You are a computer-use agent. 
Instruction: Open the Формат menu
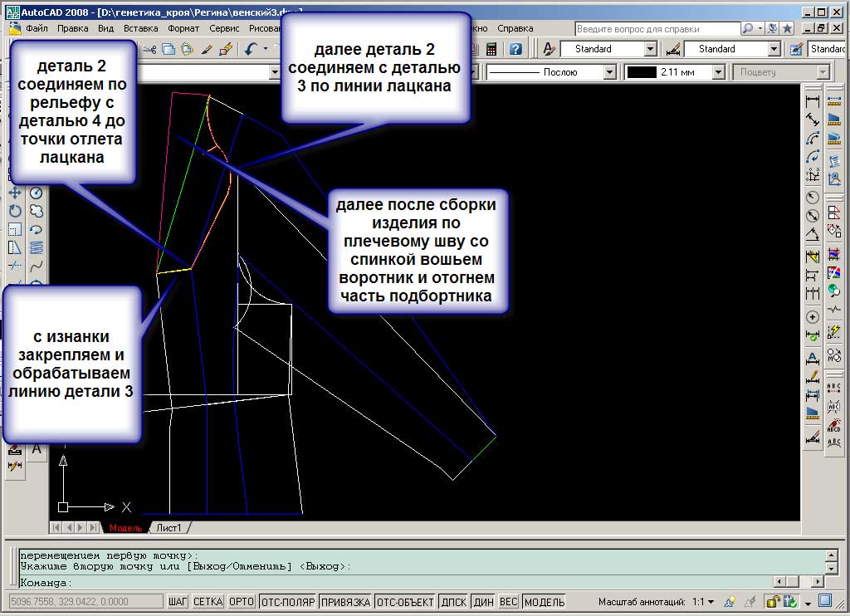click(183, 27)
